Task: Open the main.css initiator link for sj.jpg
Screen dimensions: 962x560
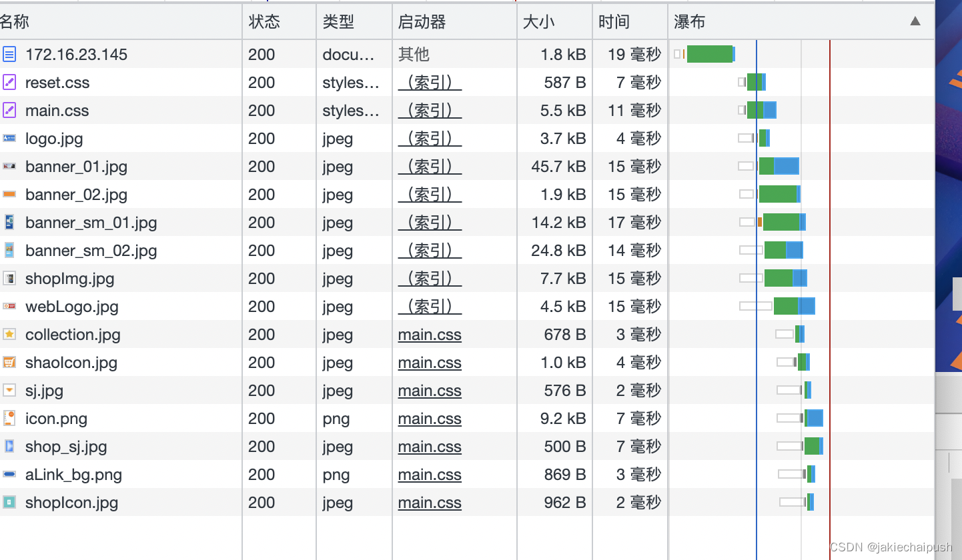Action: coord(430,391)
